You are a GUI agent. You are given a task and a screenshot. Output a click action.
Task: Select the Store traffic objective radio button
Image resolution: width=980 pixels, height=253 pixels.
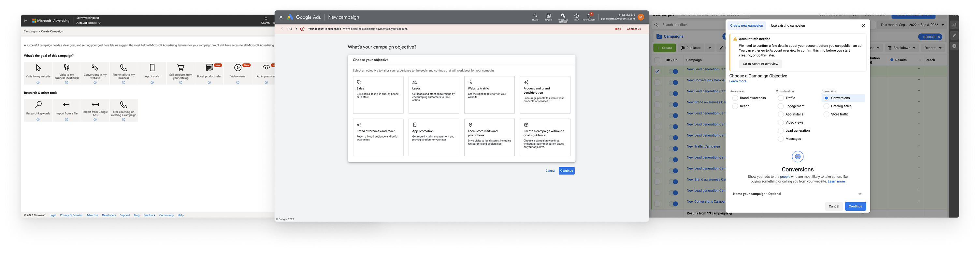click(826, 114)
